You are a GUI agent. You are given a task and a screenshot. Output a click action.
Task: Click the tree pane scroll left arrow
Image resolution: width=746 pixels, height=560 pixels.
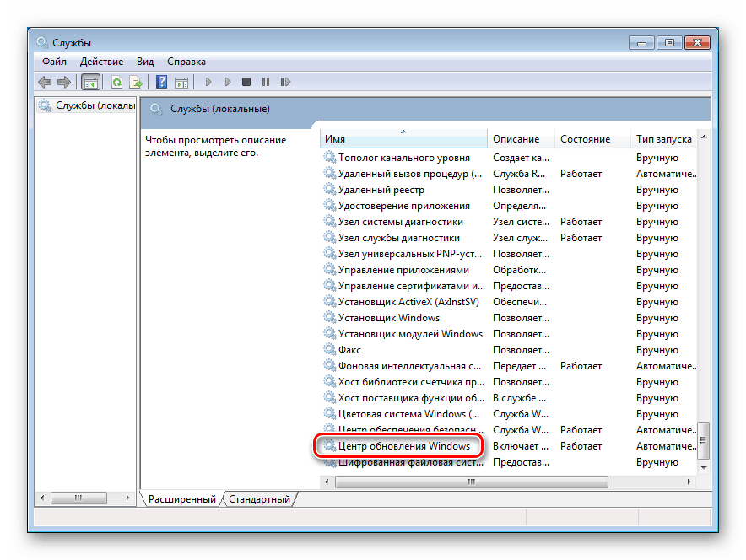[42, 498]
